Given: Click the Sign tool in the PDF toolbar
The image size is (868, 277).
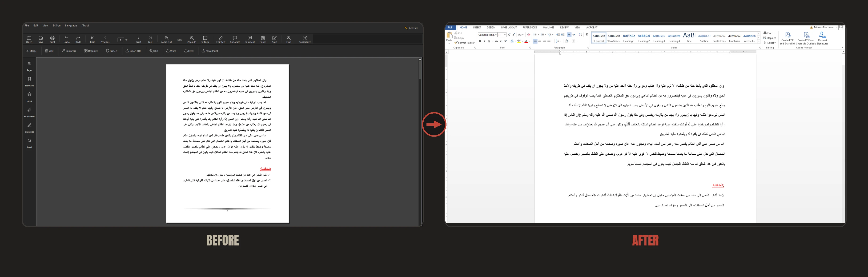Looking at the screenshot, I should tap(275, 40).
